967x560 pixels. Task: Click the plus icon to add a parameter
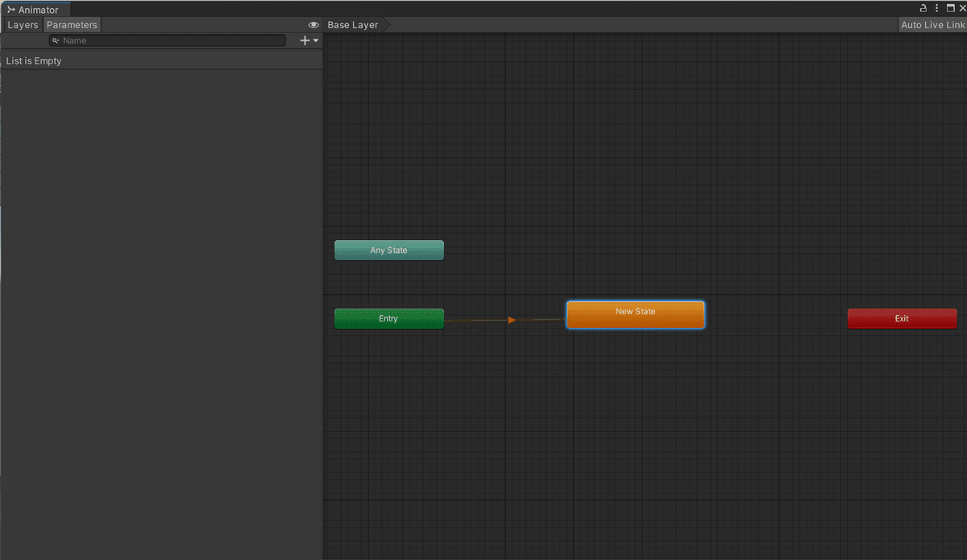coord(305,39)
